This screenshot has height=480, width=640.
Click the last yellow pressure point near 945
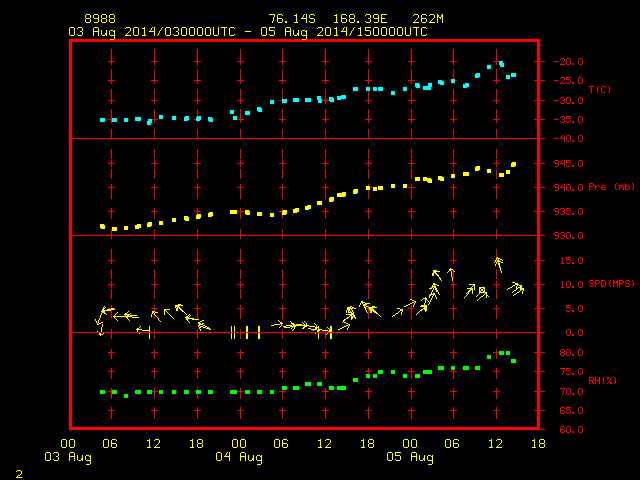click(513, 164)
